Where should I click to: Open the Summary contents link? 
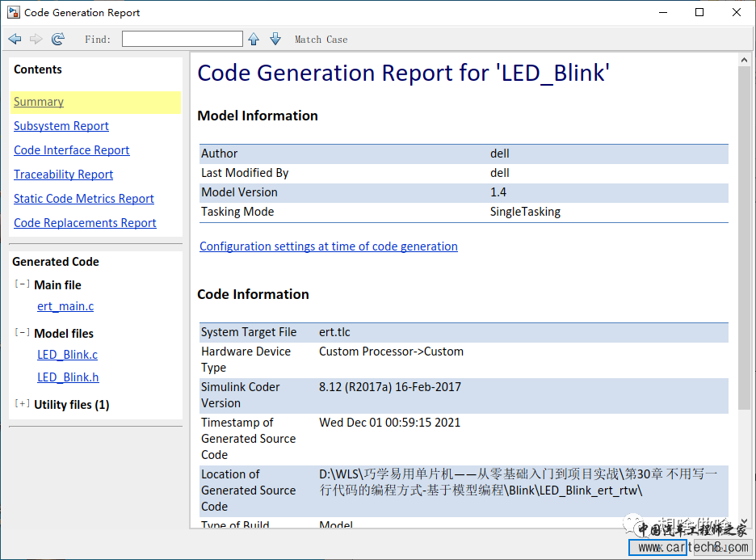pyautogui.click(x=39, y=102)
